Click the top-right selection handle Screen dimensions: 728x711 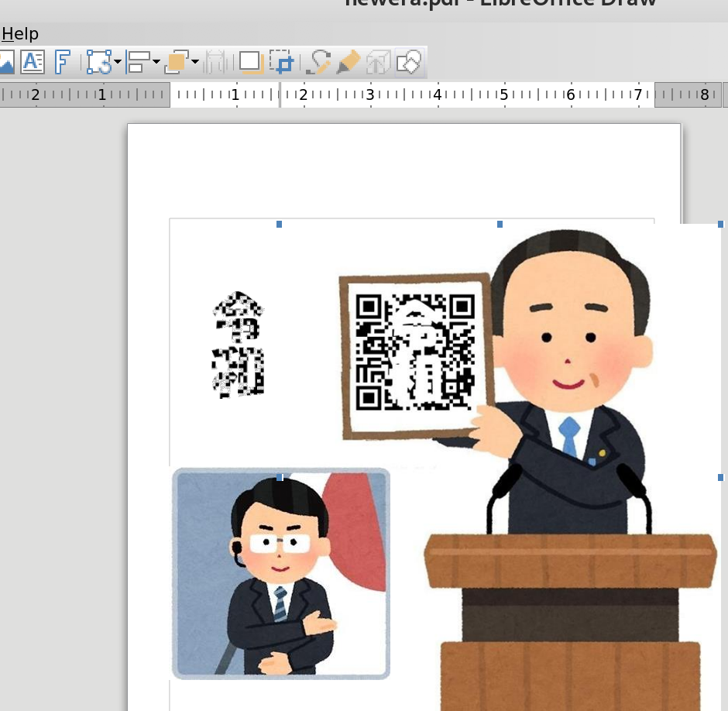click(x=720, y=225)
